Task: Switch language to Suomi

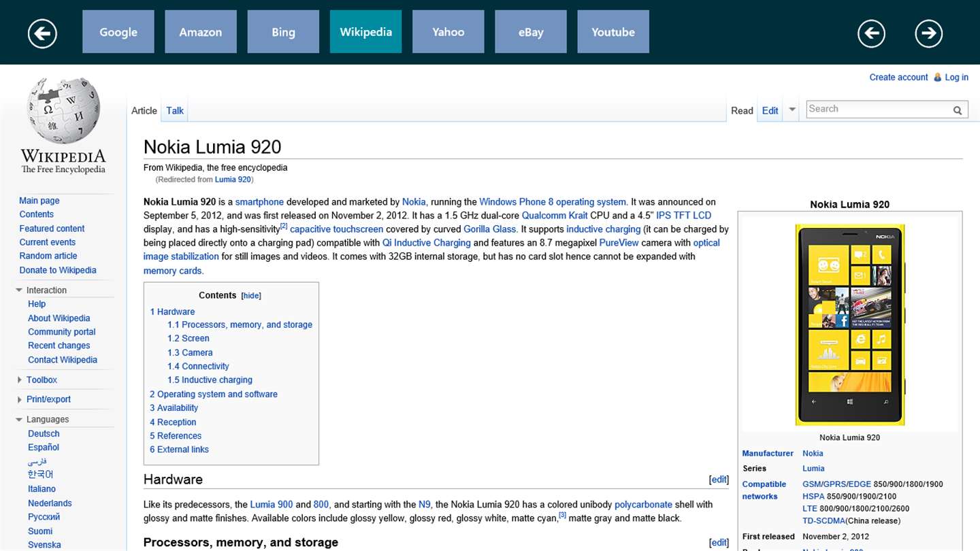Action: tap(40, 531)
